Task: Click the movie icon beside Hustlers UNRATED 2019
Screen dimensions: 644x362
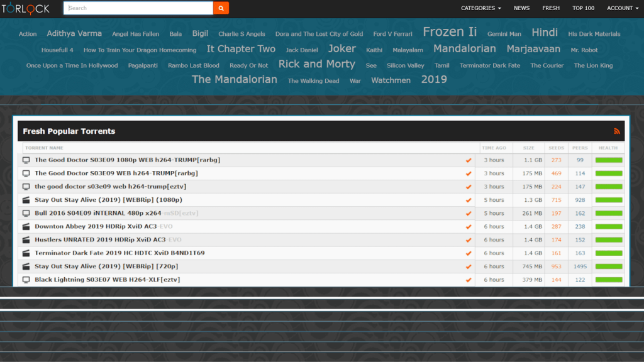Action: click(x=26, y=239)
